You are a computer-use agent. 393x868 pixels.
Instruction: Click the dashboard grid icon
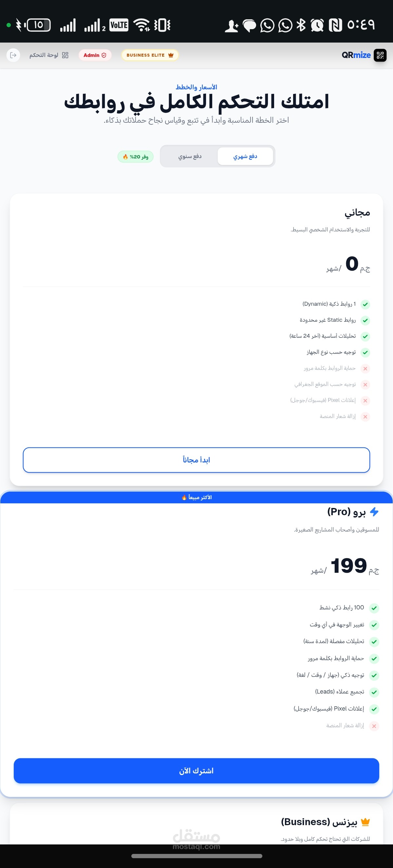click(65, 55)
